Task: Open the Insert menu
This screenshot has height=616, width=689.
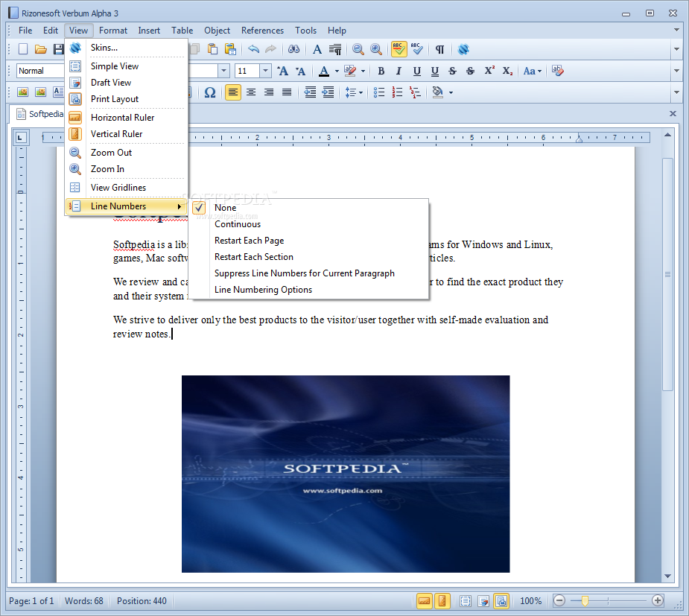Action: 149,31
